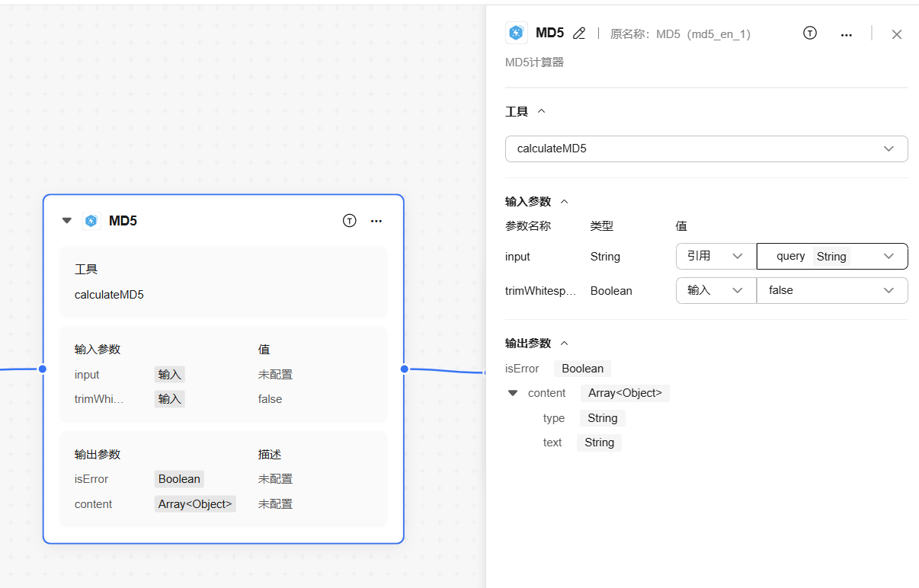The width and height of the screenshot is (919, 588).
Task: Open the more options menu in panel header
Action: [846, 34]
